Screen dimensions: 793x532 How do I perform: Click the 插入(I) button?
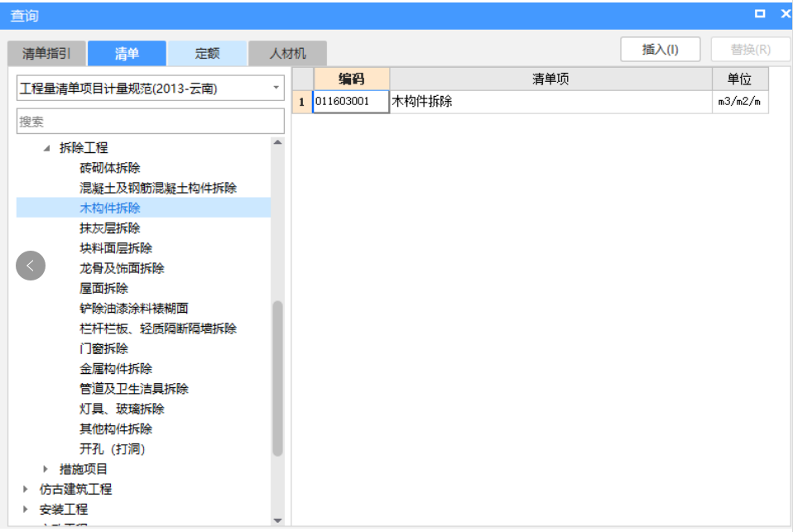point(660,49)
